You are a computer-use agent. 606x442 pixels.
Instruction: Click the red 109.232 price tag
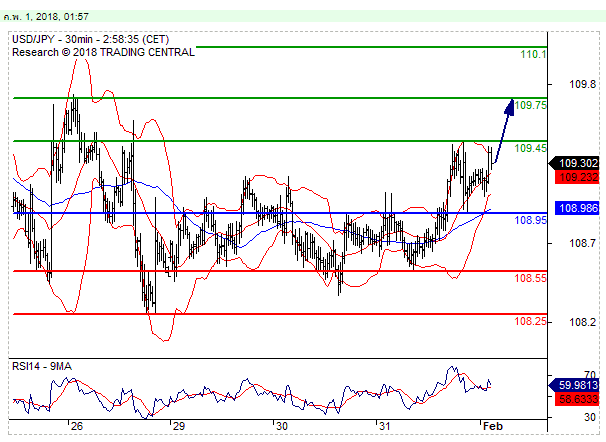tap(577, 177)
